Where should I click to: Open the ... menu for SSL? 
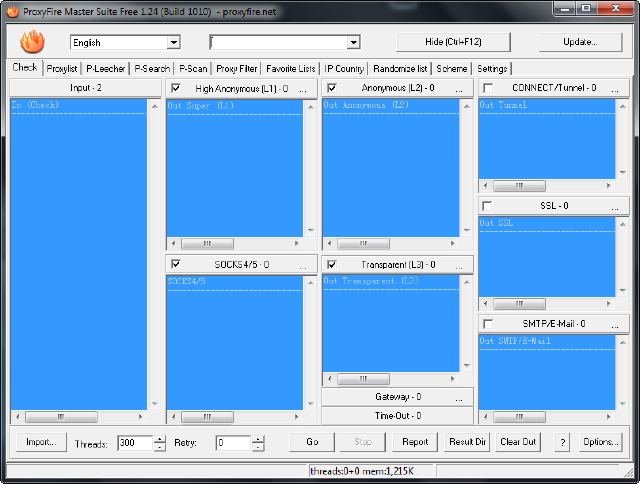pyautogui.click(x=615, y=207)
